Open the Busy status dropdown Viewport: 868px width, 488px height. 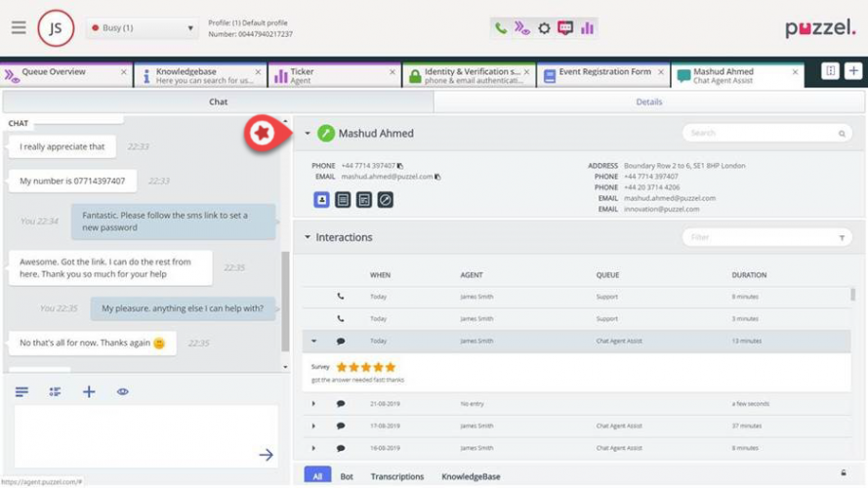tap(143, 28)
